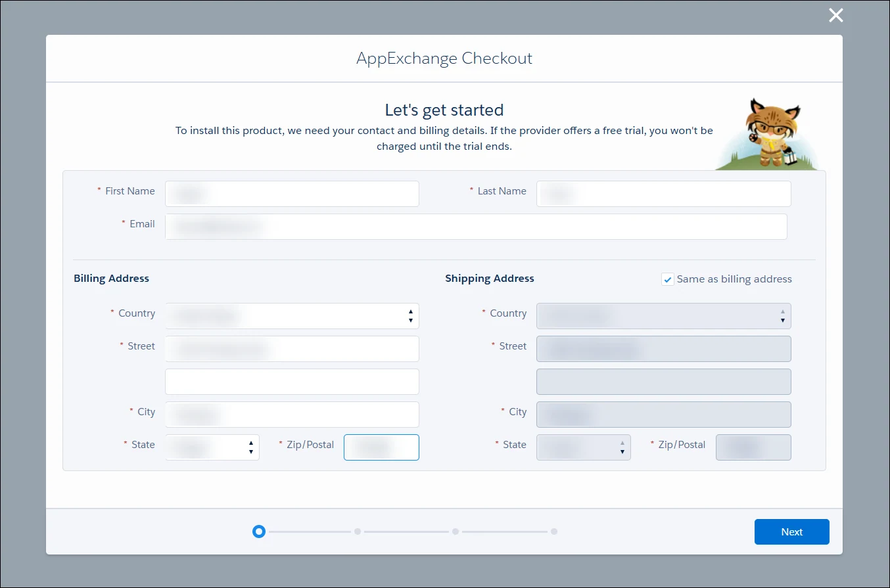
Task: Click into the Email field
Action: [476, 227]
